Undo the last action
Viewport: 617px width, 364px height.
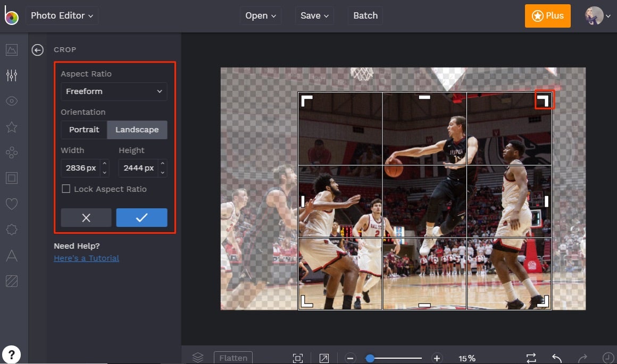point(556,358)
